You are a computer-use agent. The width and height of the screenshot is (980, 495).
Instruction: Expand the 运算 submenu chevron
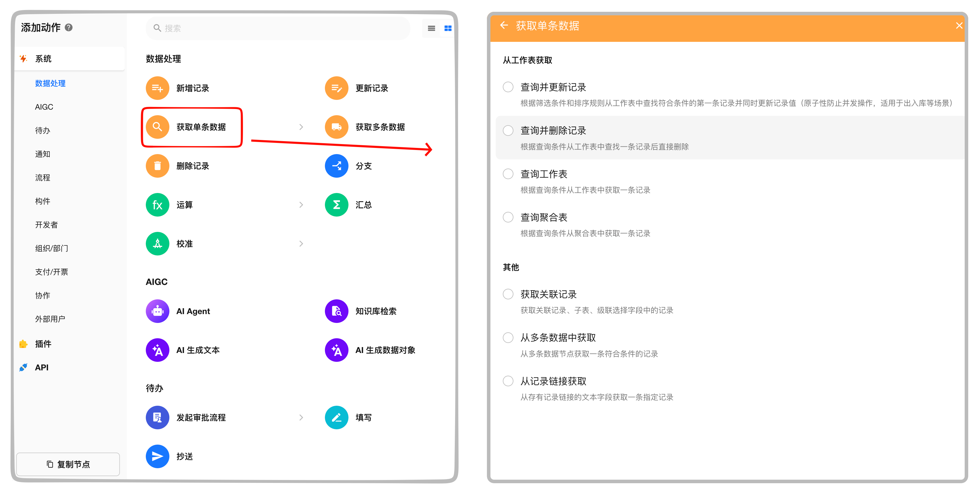pyautogui.click(x=301, y=205)
